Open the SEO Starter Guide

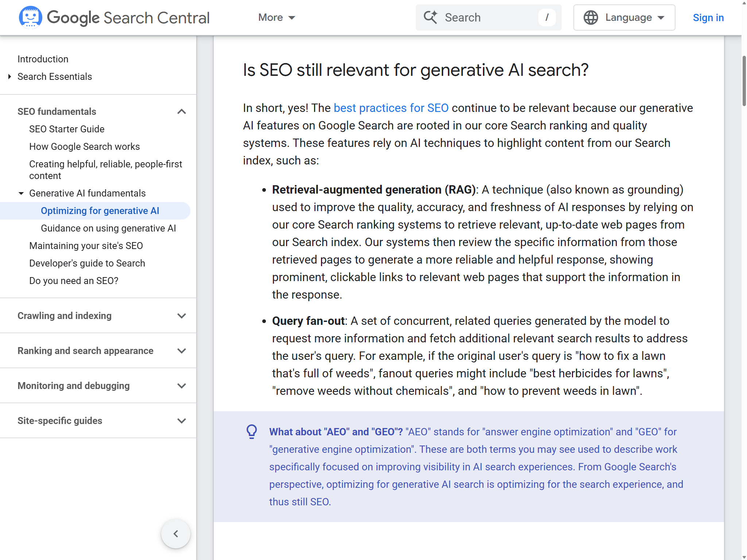(x=67, y=129)
